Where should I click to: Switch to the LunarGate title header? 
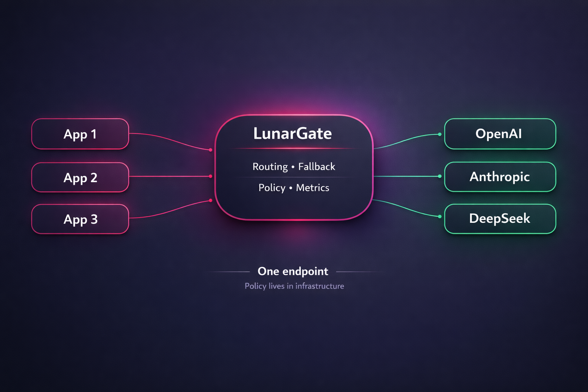pos(293,134)
